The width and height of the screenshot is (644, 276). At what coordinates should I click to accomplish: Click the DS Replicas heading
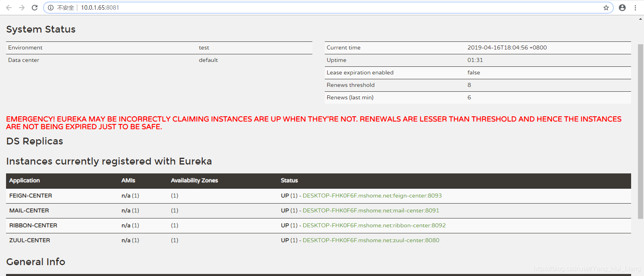click(35, 141)
